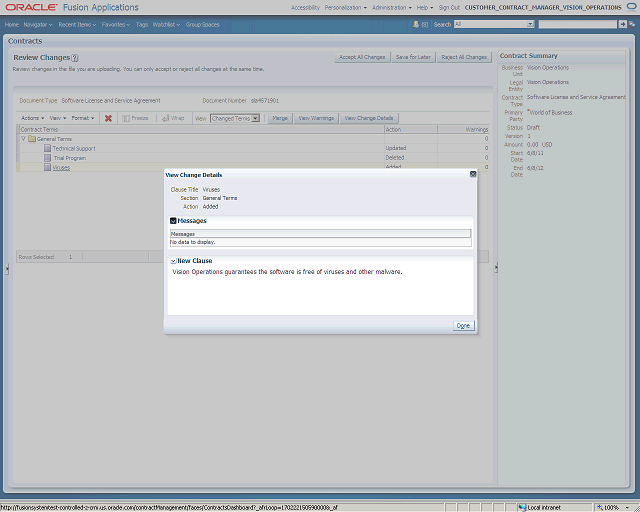Click the Sign Out link
The image size is (640, 512).
(x=449, y=7)
